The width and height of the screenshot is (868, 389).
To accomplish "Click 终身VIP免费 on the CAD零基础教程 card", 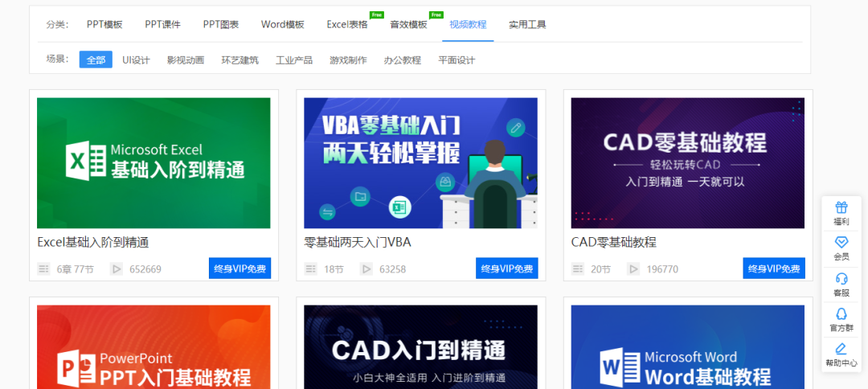I will tap(774, 268).
